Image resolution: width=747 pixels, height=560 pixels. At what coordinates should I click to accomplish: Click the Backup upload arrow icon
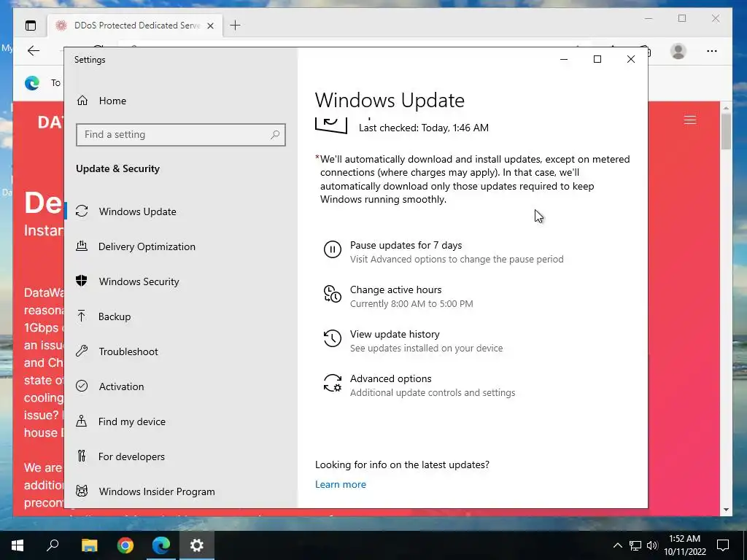[x=82, y=316]
